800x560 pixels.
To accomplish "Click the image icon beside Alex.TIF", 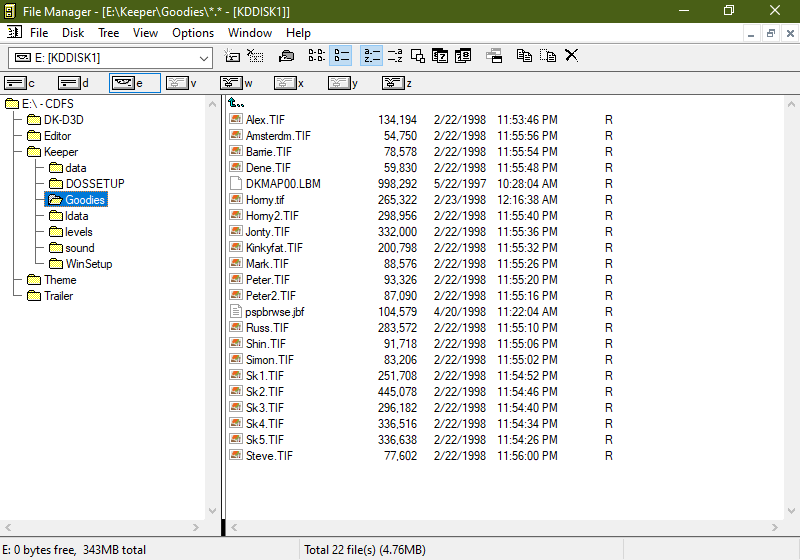I will pyautogui.click(x=235, y=119).
